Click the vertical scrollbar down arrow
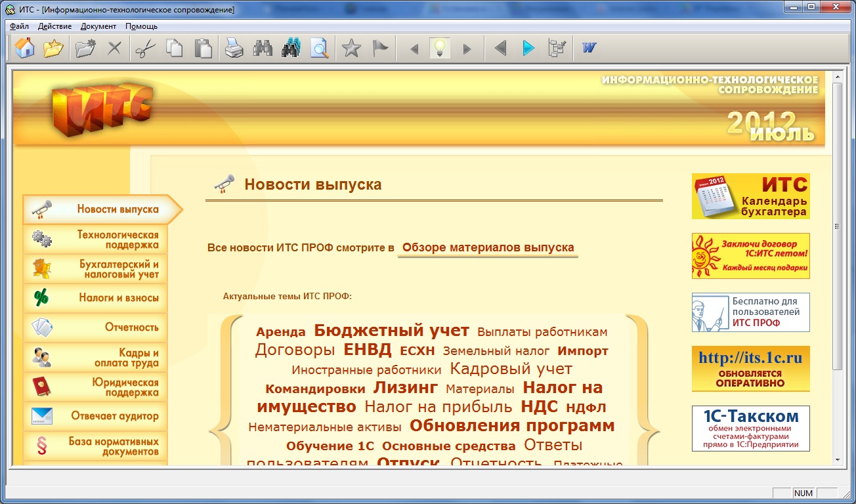The image size is (856, 504). (838, 460)
